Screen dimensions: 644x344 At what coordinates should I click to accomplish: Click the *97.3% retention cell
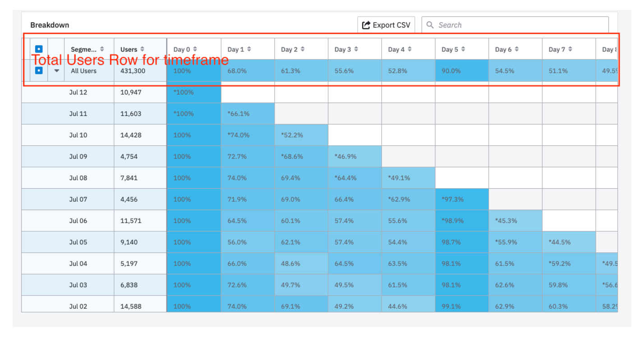(x=462, y=199)
